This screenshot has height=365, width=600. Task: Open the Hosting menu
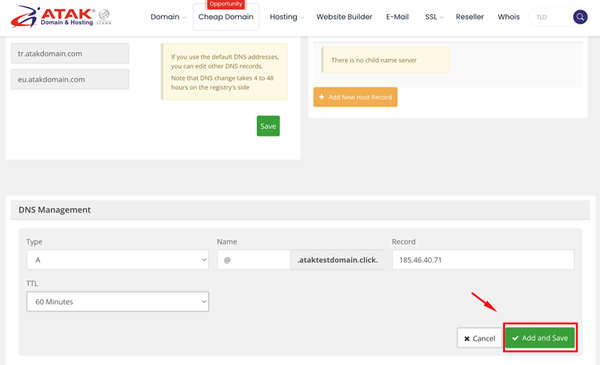(x=287, y=17)
